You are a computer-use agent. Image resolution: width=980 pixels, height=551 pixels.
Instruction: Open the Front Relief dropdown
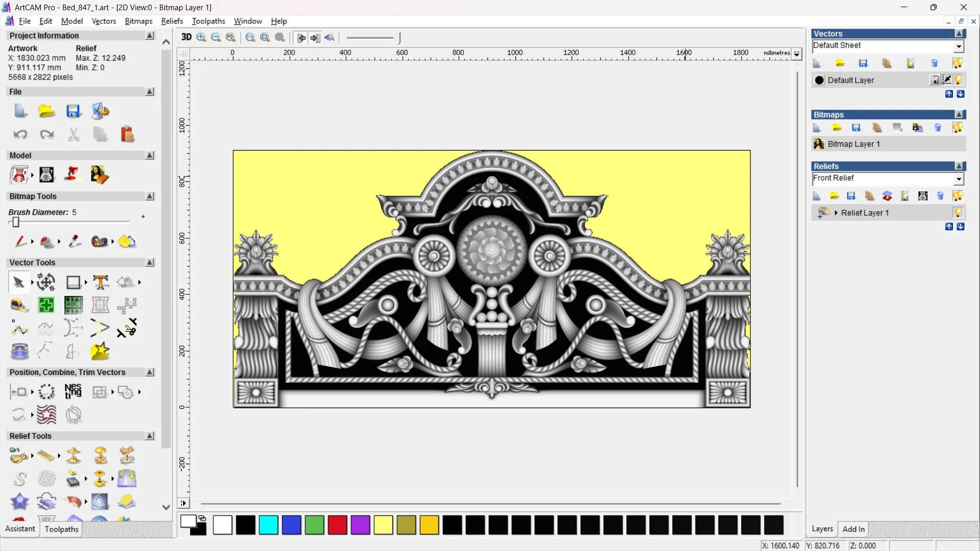959,179
